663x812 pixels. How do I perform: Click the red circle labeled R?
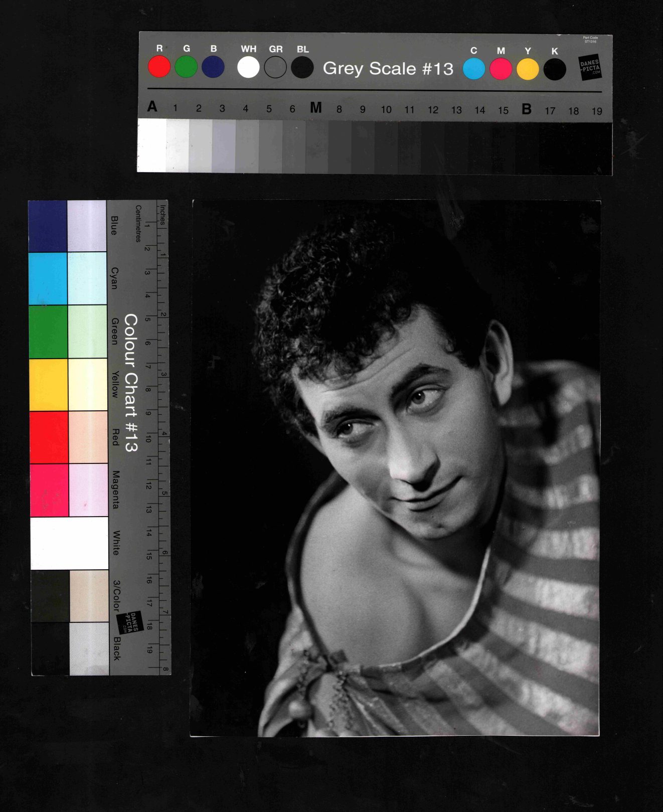coord(159,67)
